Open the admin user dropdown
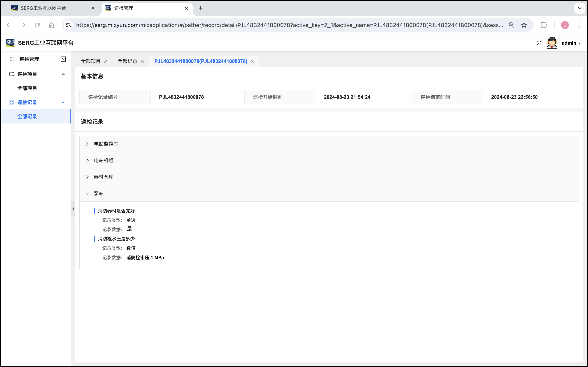The width and height of the screenshot is (588, 367). coord(571,43)
